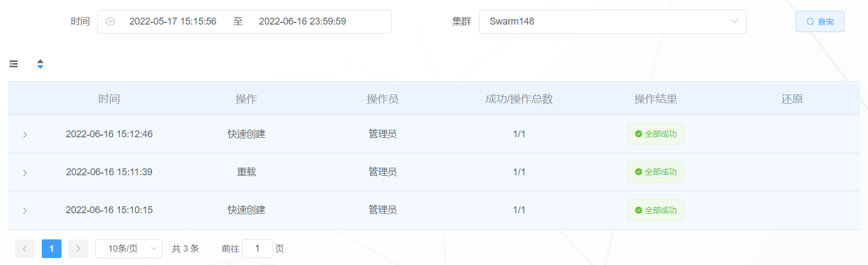The width and height of the screenshot is (868, 265).
Task: Click the 前往 page number input
Action: 257,248
